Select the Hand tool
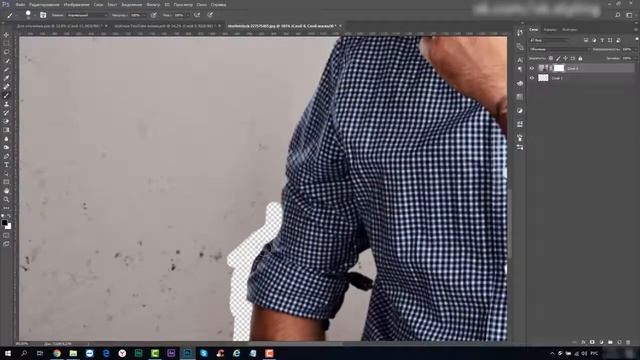640x360 pixels. click(6, 191)
